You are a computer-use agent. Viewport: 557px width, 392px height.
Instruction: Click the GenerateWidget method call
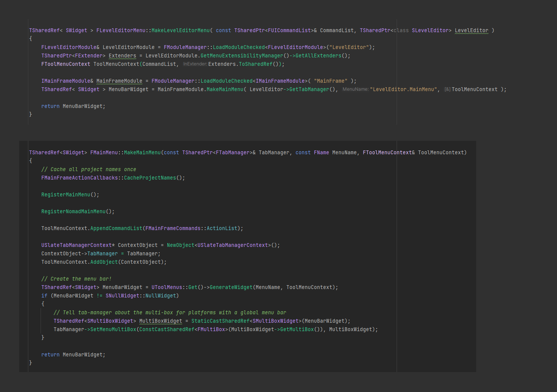231,288
